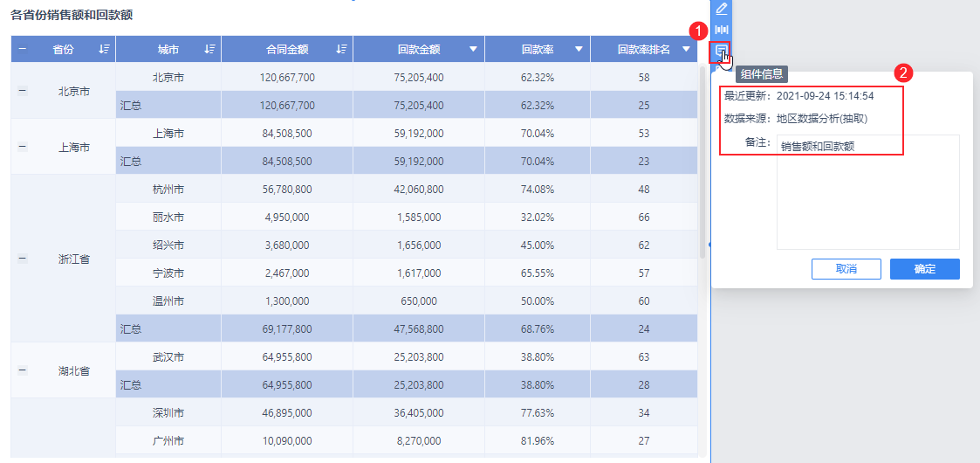Image resolution: width=980 pixels, height=463 pixels.
Task: Click the 合同金额 column header
Action: (x=287, y=50)
